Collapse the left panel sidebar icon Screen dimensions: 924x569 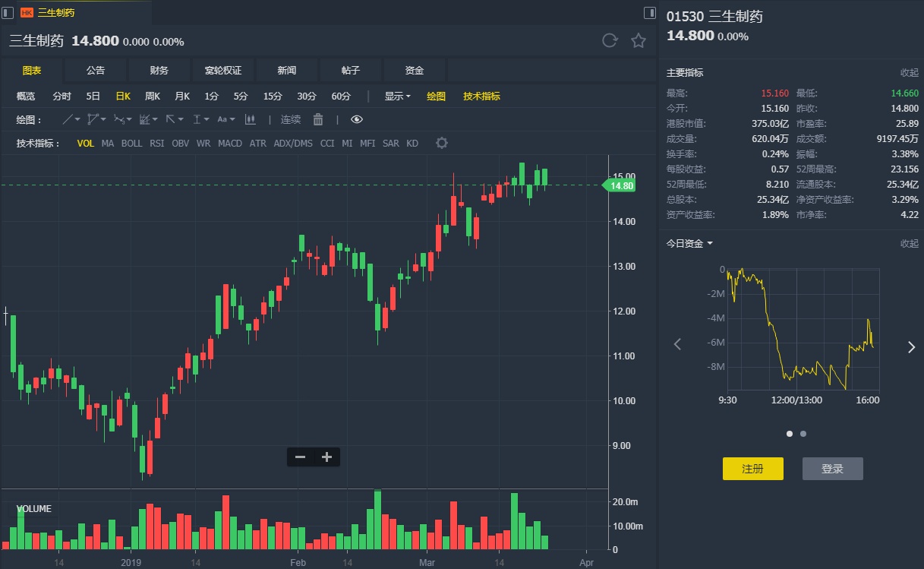click(x=8, y=12)
